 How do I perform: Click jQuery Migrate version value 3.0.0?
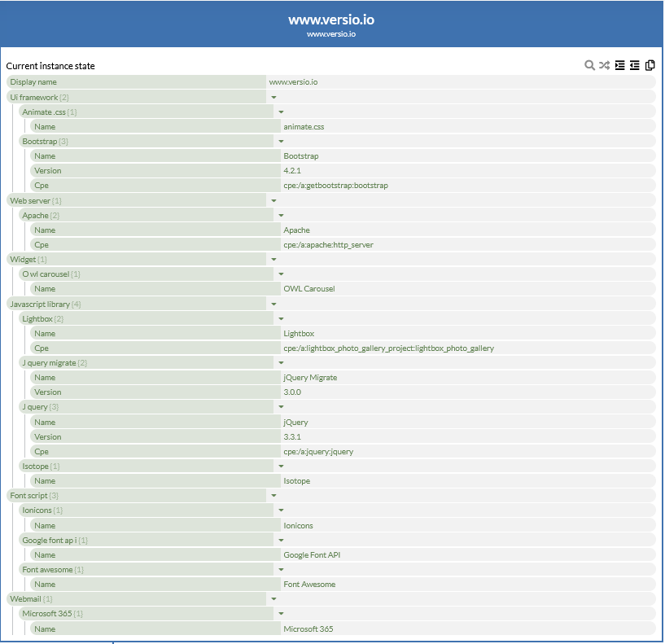coord(292,392)
